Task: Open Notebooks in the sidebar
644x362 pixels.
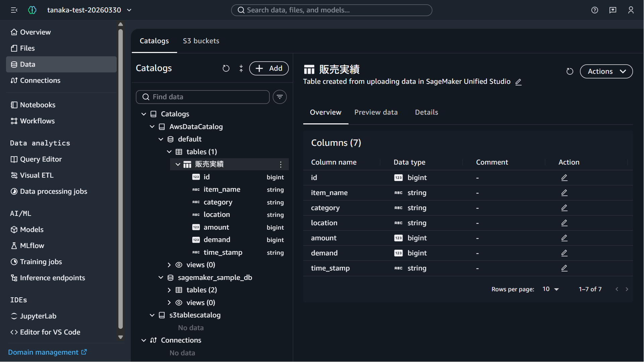Action: point(61,105)
